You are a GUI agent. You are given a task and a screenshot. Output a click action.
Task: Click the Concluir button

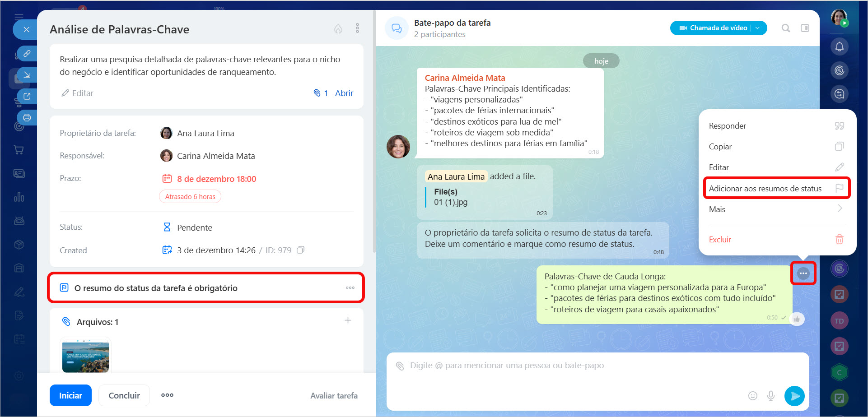point(124,395)
